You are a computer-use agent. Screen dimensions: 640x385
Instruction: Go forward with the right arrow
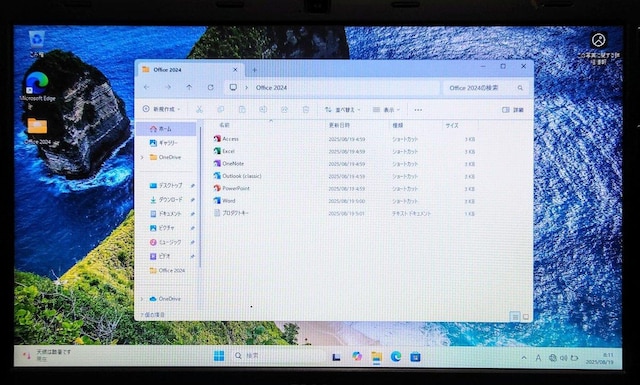click(168, 87)
